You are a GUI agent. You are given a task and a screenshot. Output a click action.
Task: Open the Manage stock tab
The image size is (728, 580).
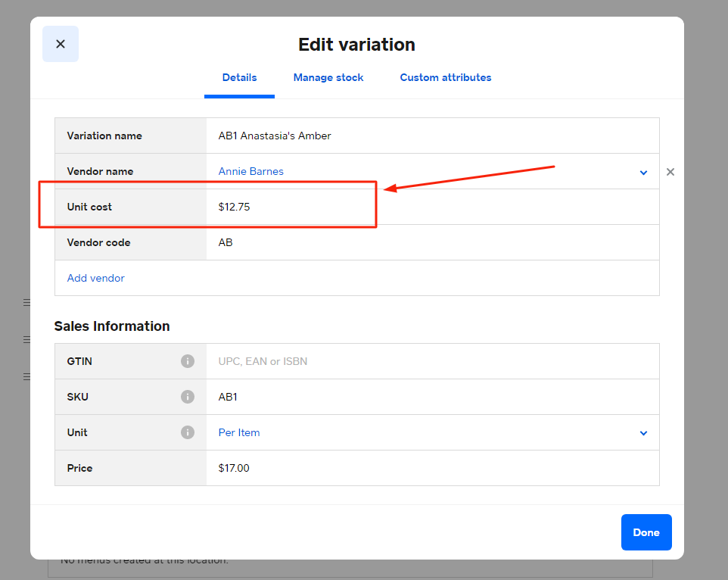point(328,77)
